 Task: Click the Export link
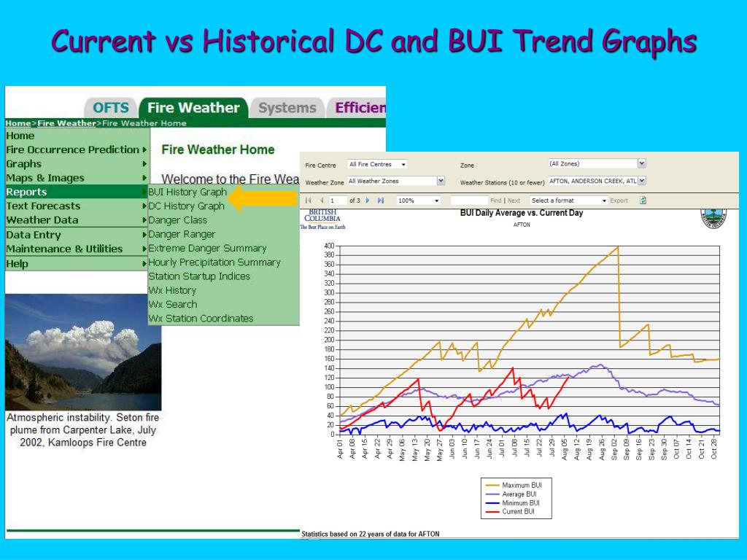tap(619, 201)
